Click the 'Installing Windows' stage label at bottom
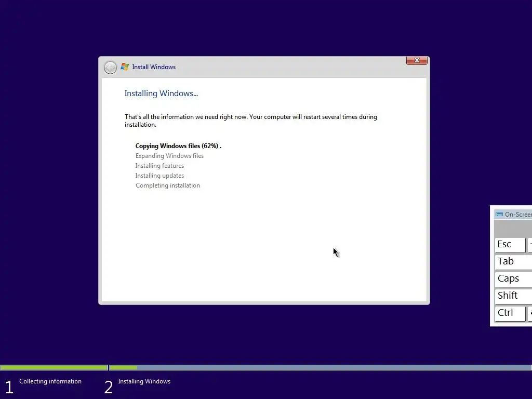The width and height of the screenshot is (532, 399). pyautogui.click(x=144, y=381)
